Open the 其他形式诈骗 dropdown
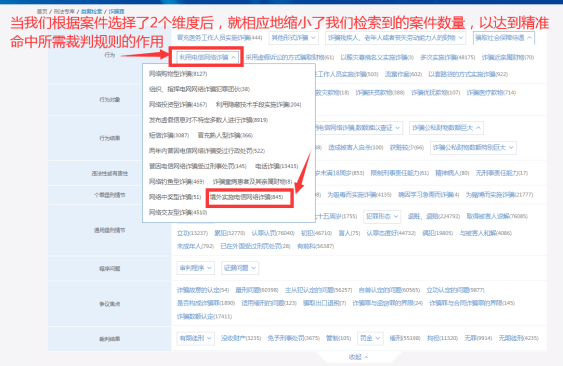563x366 pixels. click(x=294, y=38)
